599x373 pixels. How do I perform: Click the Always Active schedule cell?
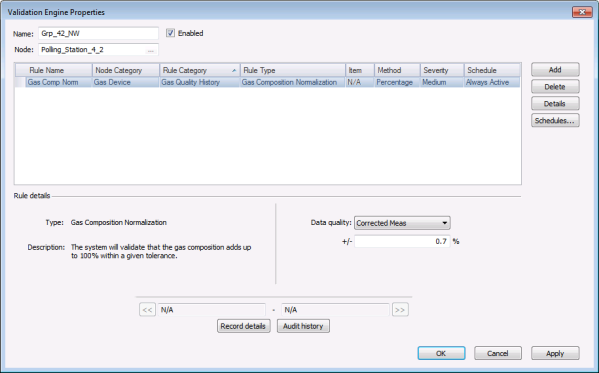(492, 82)
